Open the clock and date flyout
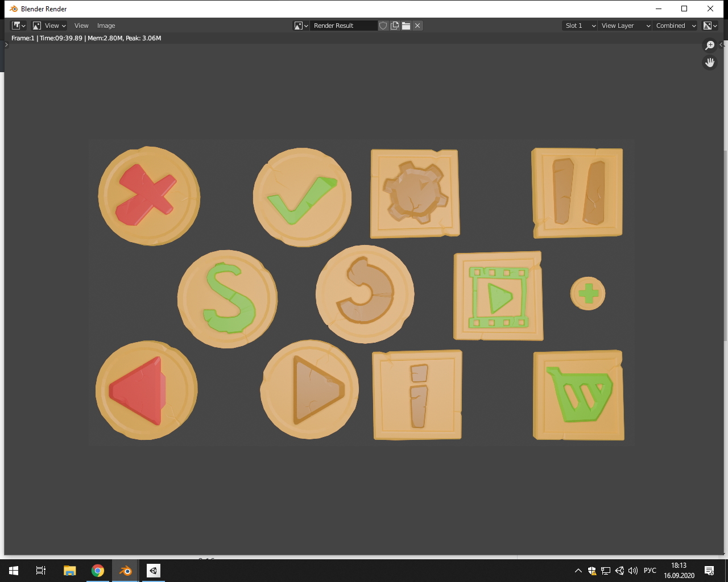This screenshot has height=582, width=728. pos(679,571)
